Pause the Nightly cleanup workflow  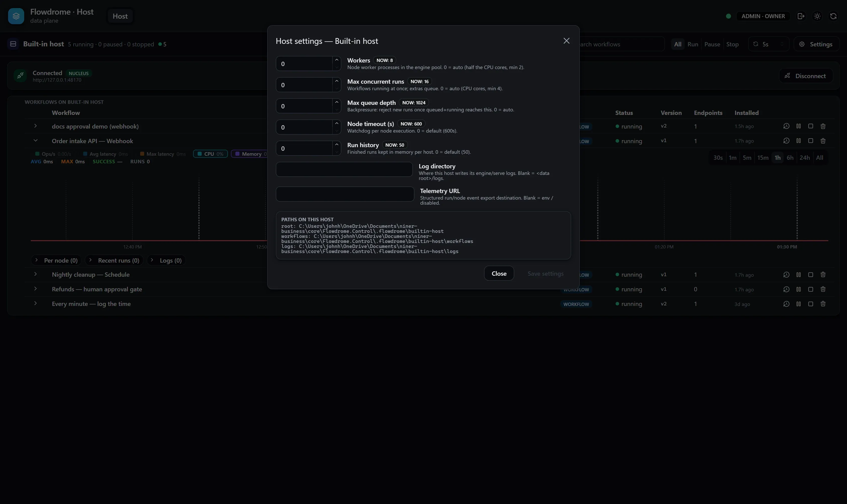tap(798, 275)
